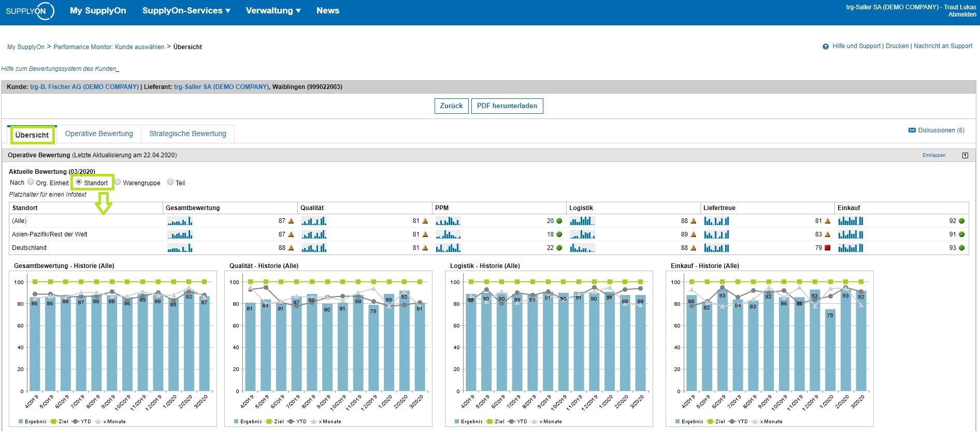980x431 pixels.
Task: Click the 3/2020 bar in Gesamtbewertung chart
Action: (x=204, y=344)
